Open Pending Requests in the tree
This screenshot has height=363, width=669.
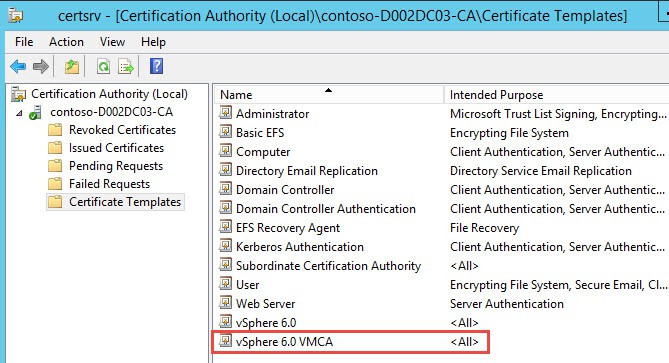tap(116, 166)
